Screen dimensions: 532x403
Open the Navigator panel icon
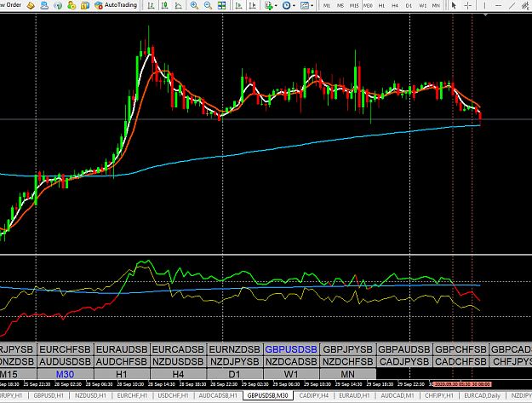(x=58, y=5)
